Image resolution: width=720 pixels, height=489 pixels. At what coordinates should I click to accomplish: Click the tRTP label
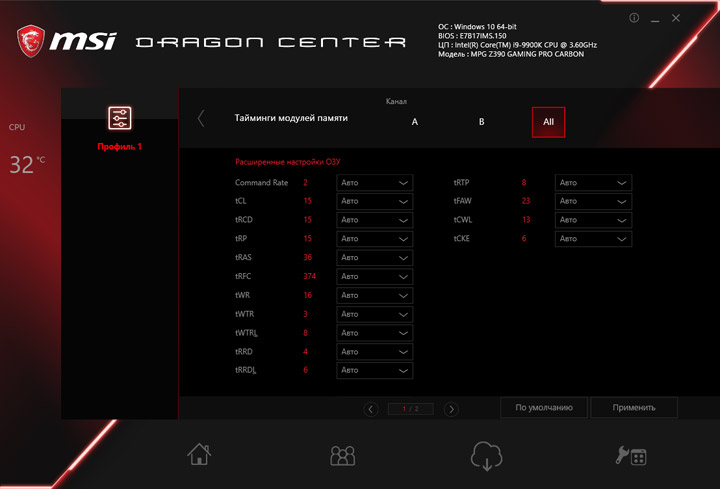point(461,182)
